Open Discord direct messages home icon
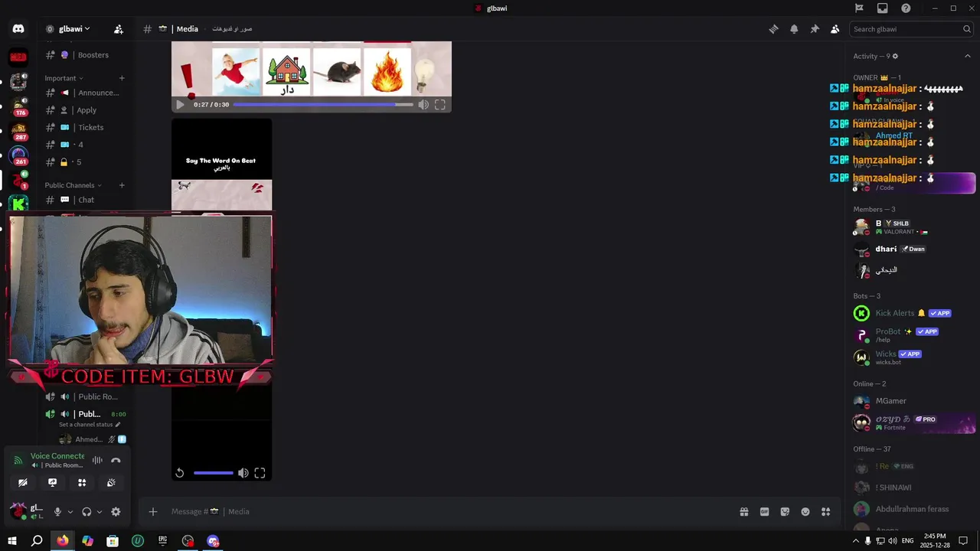The width and height of the screenshot is (980, 551). coord(18,29)
